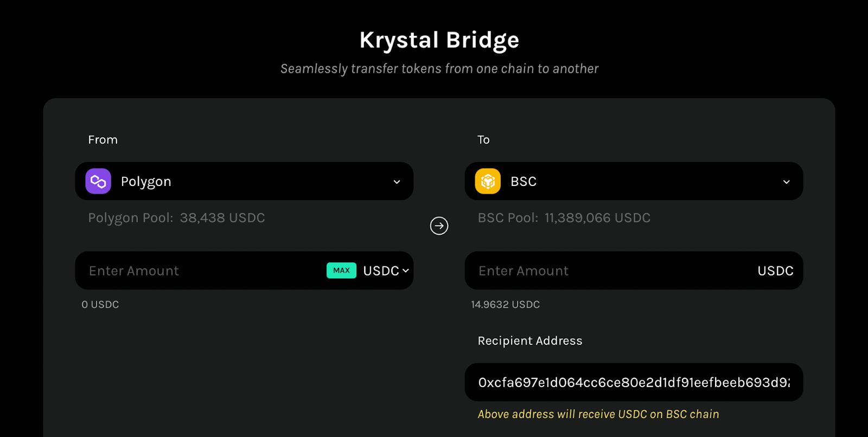868x437 pixels.
Task: Click the USDC label in To amount field
Action: [x=775, y=271]
